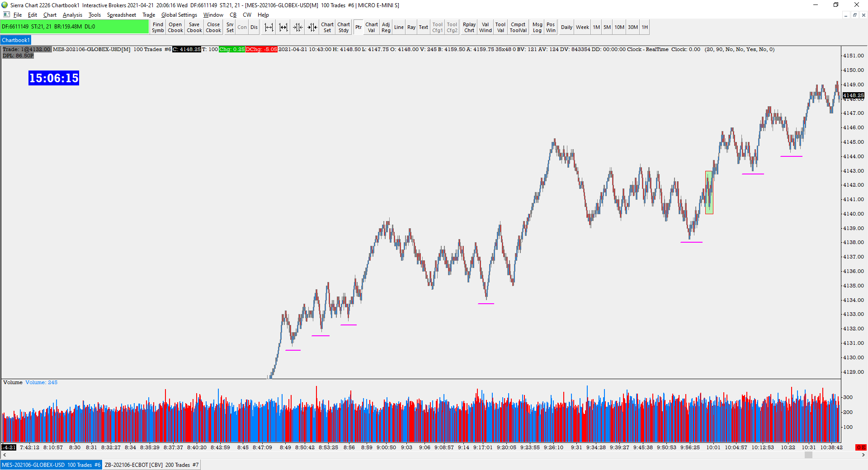Open Find Symb toolbar button
Viewport: 868px width, 470px height.
(x=158, y=27)
